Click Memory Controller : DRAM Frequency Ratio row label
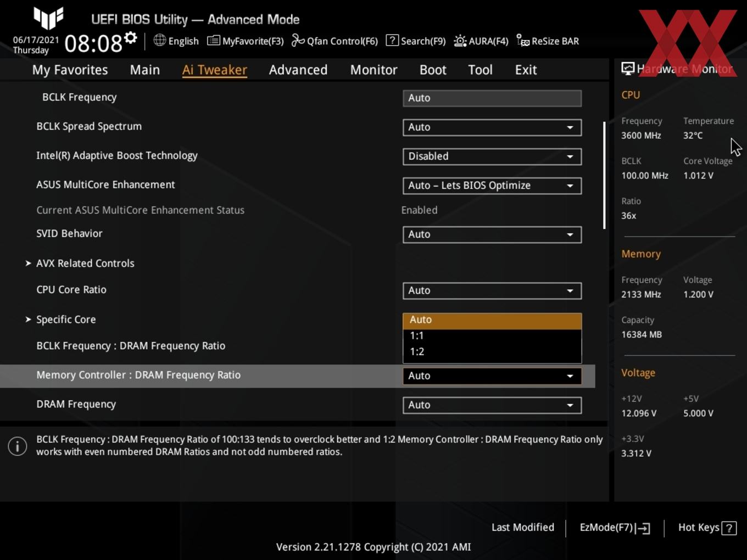This screenshot has width=747, height=560. (138, 375)
